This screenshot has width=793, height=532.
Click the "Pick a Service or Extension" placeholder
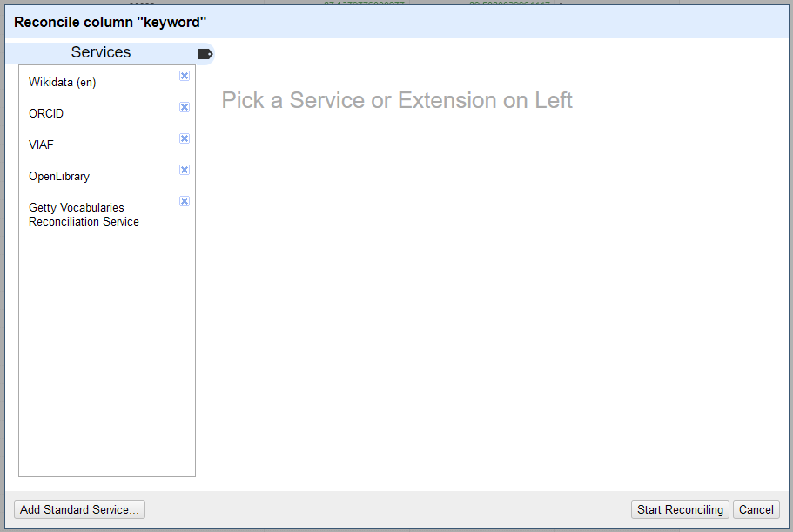tap(397, 100)
